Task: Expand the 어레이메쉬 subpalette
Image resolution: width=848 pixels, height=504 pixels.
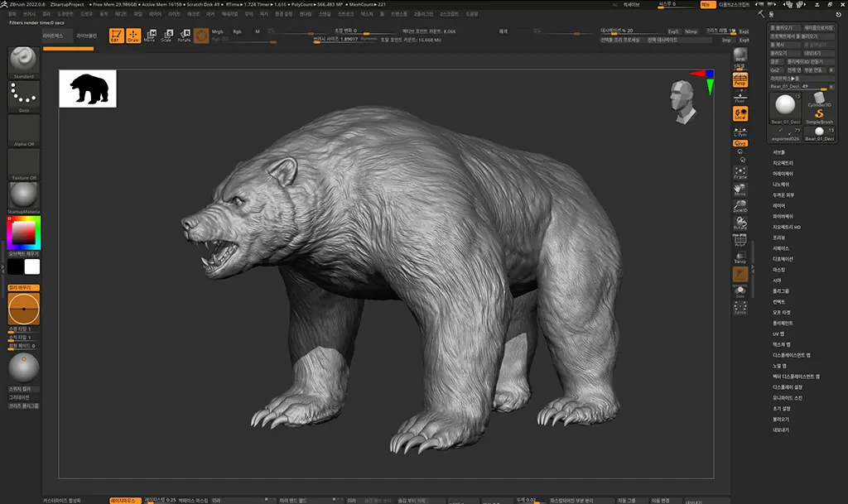Action: click(783, 174)
